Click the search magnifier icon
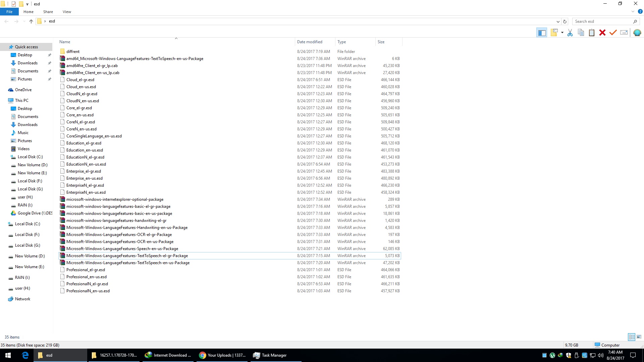Viewport: 644px width, 362px height. tap(635, 21)
